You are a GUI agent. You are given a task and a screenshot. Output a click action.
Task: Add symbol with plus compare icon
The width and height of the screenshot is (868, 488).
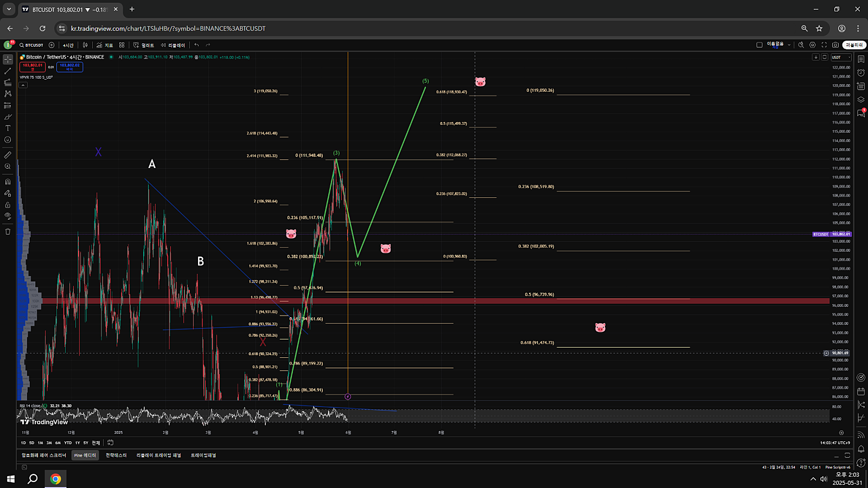pos(52,45)
